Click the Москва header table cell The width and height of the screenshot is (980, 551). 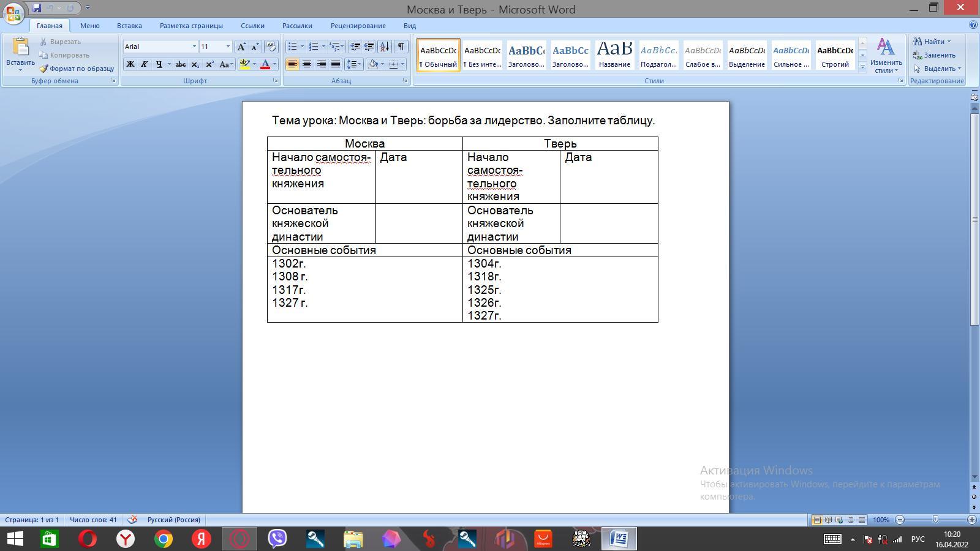click(x=364, y=143)
